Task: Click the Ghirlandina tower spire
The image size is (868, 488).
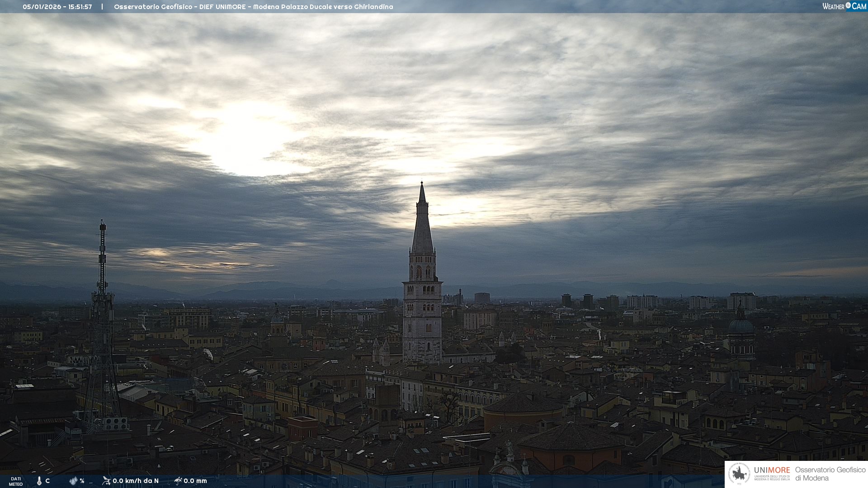Action: 422,226
